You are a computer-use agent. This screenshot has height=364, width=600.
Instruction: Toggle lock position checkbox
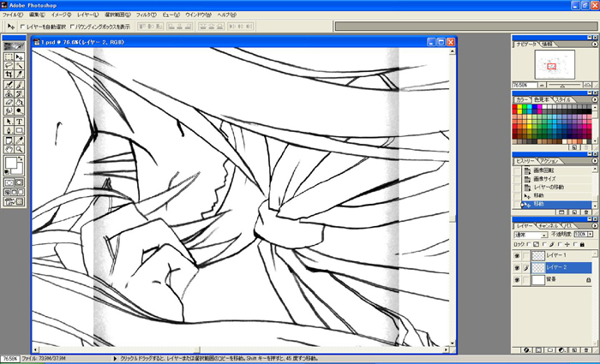[x=560, y=244]
